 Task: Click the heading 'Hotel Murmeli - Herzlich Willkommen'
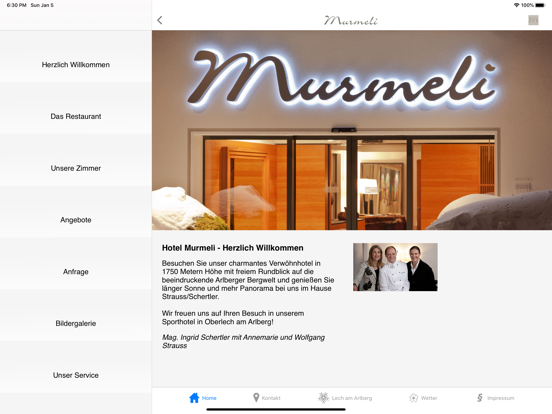coord(232,248)
